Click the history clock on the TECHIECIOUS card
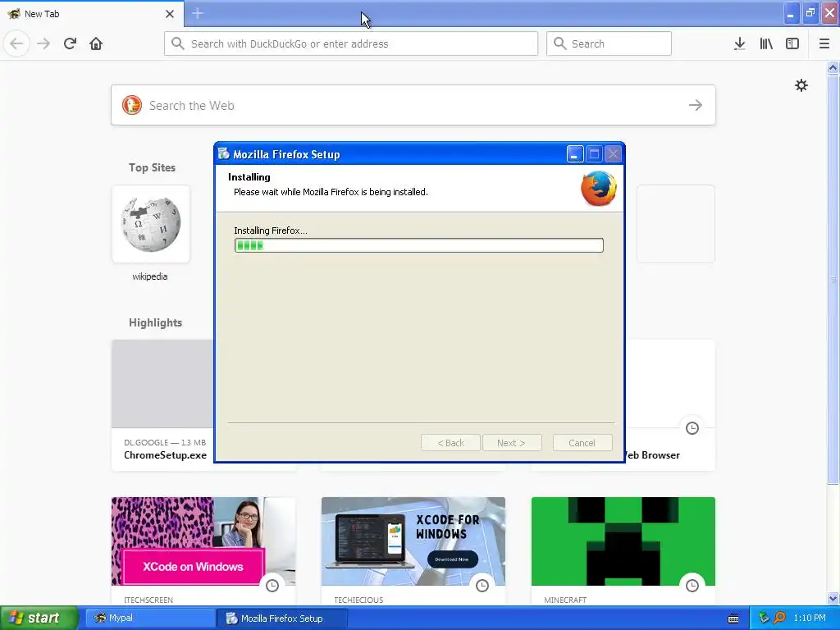 tap(482, 586)
